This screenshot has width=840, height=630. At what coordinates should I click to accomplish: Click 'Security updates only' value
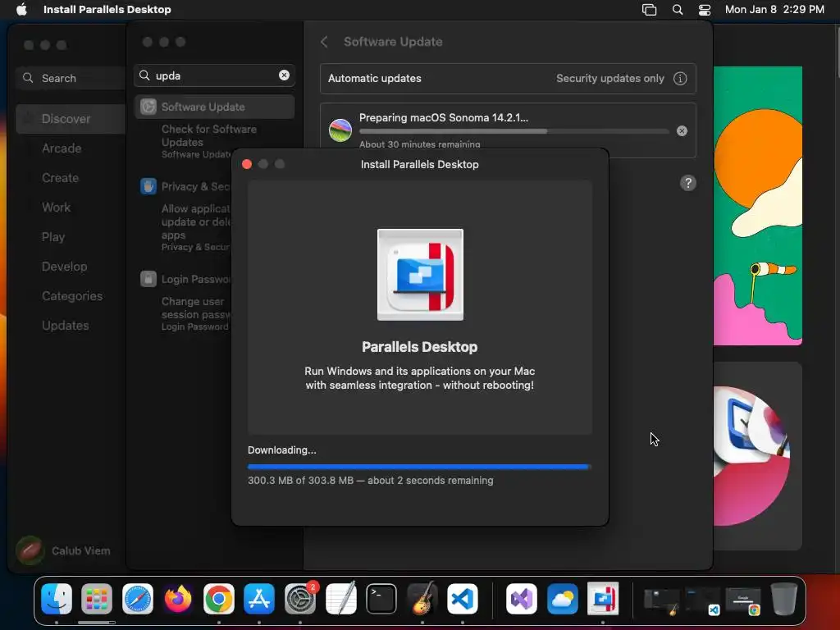[609, 78]
